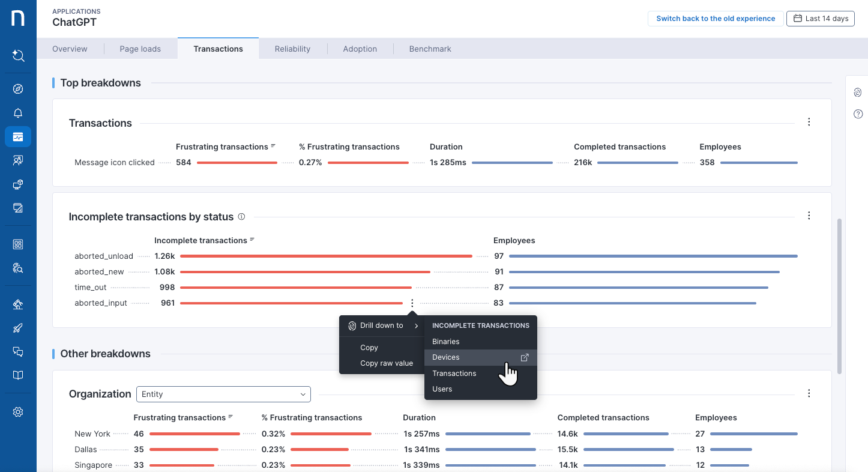
Task: Open the compass icon in left sidebar
Action: point(18,89)
